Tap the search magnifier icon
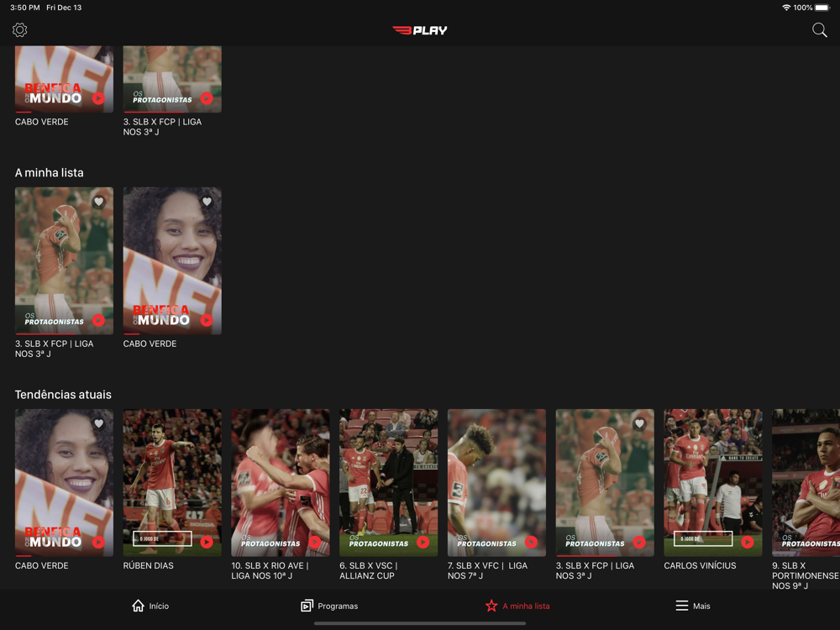The width and height of the screenshot is (840, 630). coord(819,30)
